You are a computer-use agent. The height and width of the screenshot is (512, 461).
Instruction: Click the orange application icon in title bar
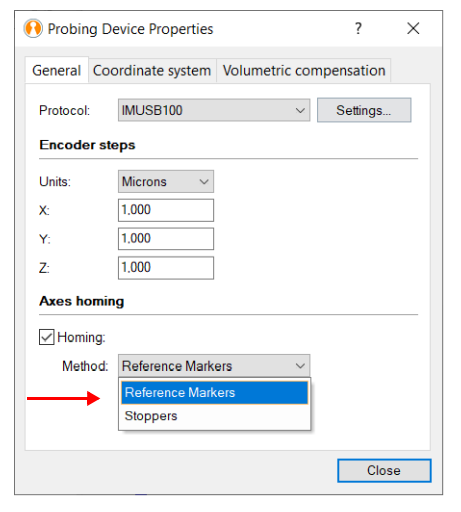33,29
